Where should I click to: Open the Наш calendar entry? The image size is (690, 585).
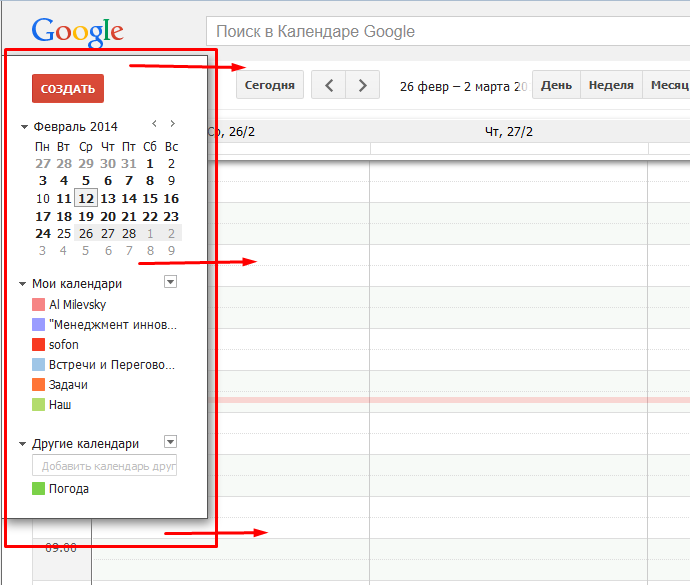pyautogui.click(x=60, y=405)
